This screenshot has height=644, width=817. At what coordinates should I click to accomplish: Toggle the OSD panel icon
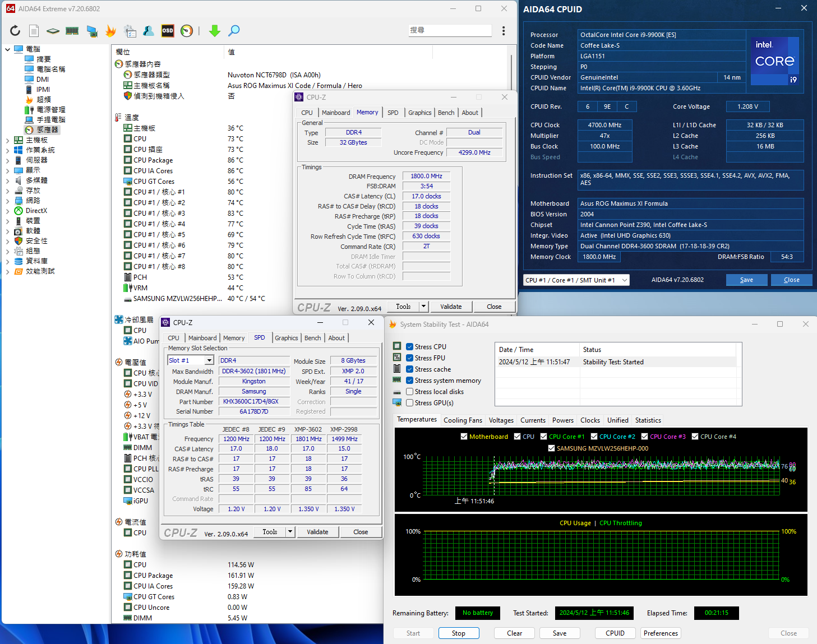coord(168,31)
